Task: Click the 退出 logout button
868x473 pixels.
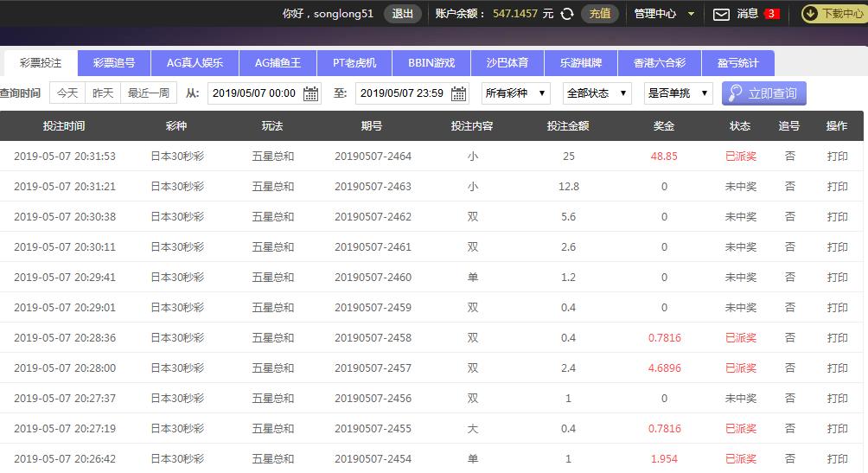Action: coord(403,14)
